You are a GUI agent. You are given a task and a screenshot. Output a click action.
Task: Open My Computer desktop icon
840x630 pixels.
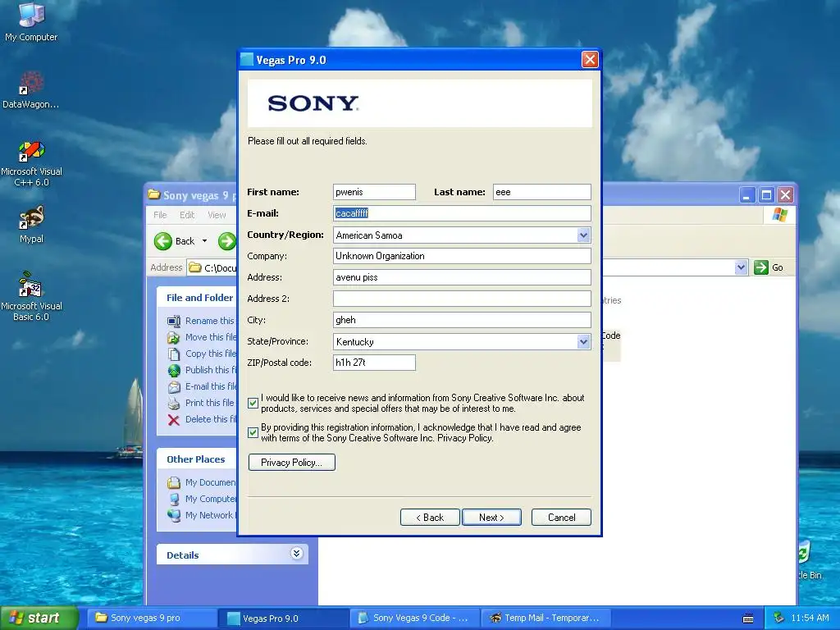[31, 21]
